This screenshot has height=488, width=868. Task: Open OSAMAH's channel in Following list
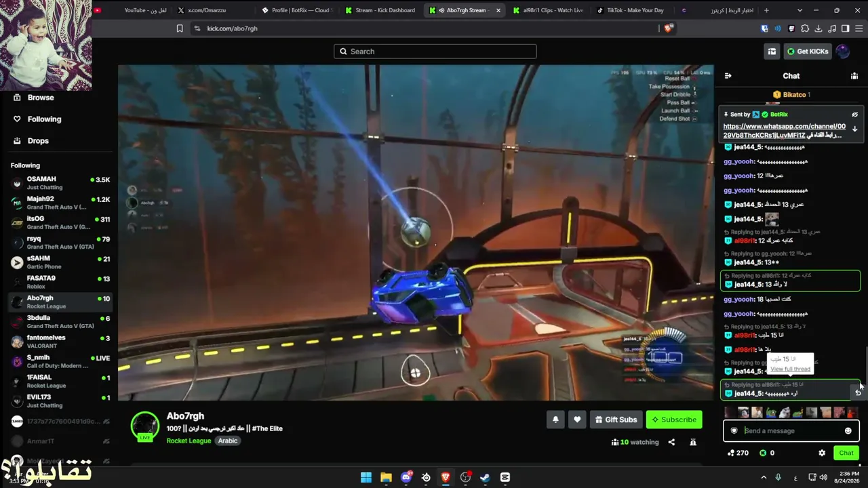tap(60, 183)
